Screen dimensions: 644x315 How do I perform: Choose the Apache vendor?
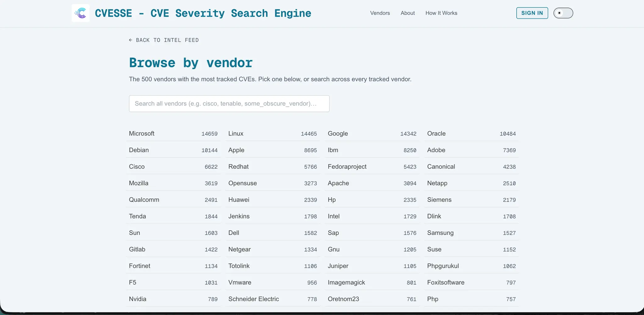(x=372, y=183)
